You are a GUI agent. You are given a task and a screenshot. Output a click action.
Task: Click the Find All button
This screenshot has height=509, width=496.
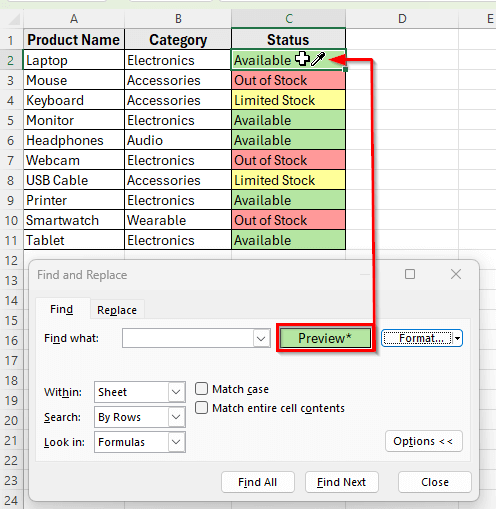tap(258, 482)
